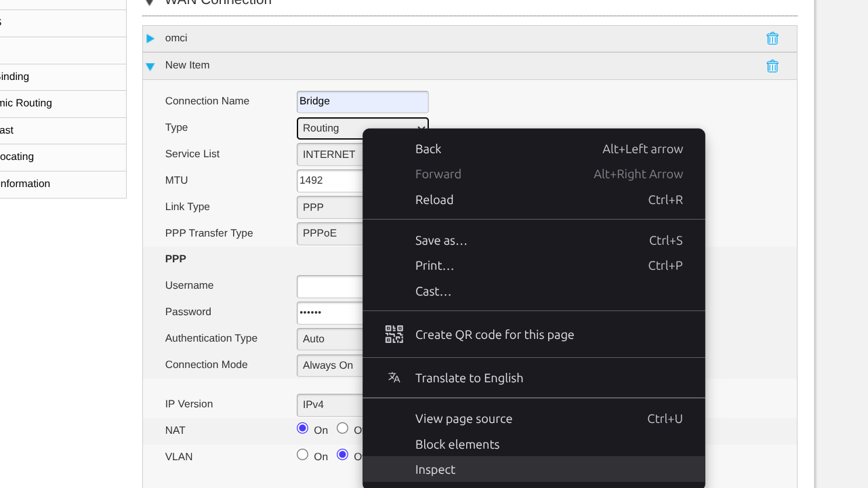Choose Inspect from the context menu
The height and width of the screenshot is (488, 868).
point(435,470)
